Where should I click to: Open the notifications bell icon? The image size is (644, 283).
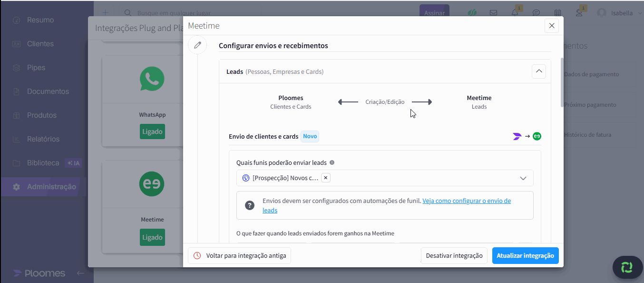click(x=515, y=13)
